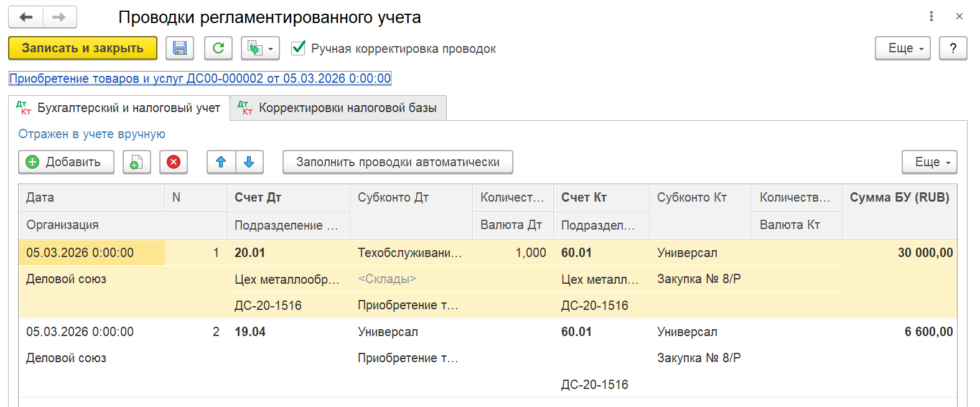Screen dimensions: 980x407
Task: Open the top Еще menu
Action: (902, 48)
